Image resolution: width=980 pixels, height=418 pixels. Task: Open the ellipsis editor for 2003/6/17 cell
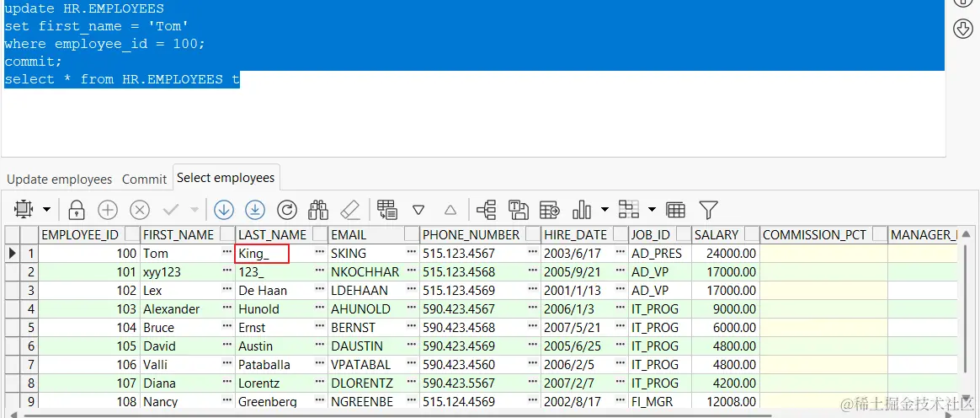coord(620,253)
